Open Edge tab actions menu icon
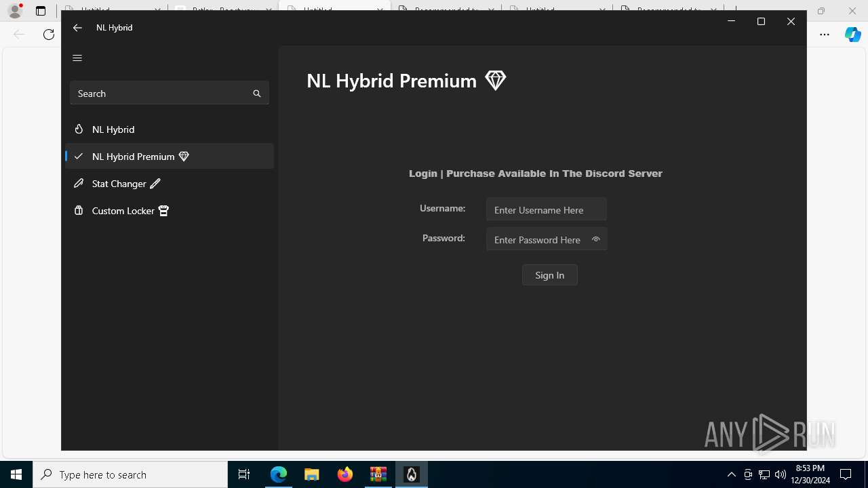 pos(41,11)
